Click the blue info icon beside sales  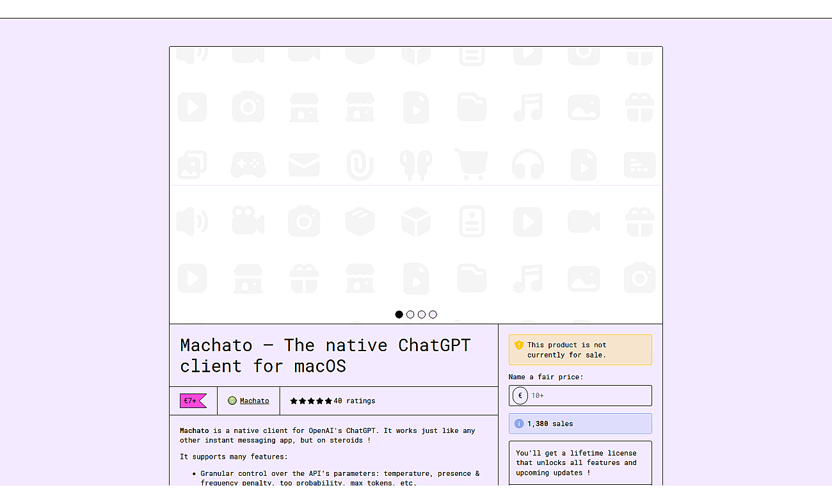coord(519,423)
